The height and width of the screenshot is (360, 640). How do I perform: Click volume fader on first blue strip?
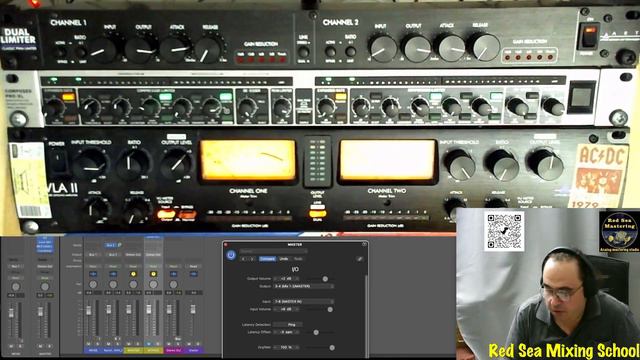tap(89, 311)
